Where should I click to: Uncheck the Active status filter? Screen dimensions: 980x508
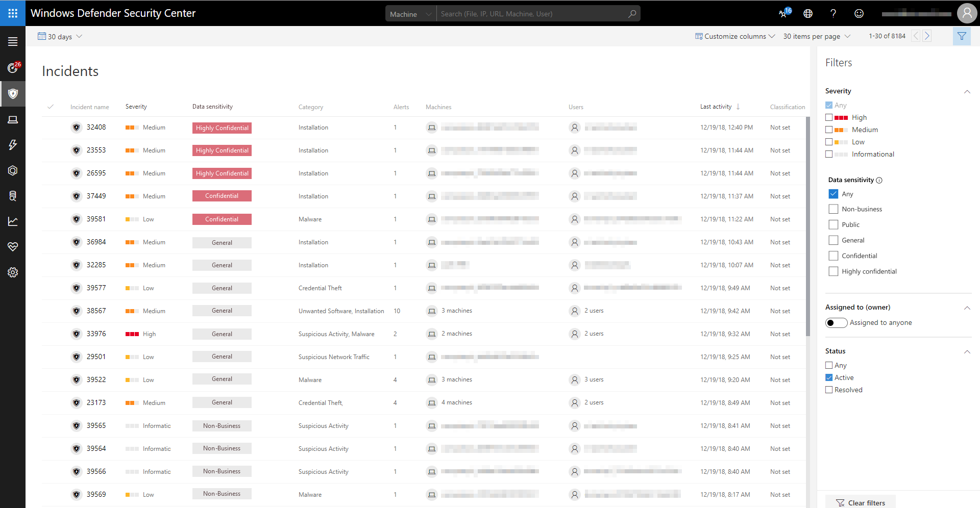(829, 377)
